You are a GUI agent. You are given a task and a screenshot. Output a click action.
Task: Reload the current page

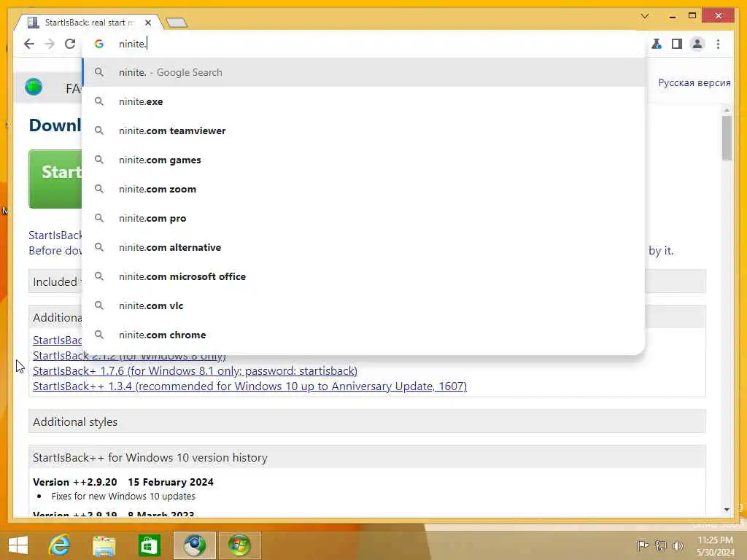pos(70,44)
